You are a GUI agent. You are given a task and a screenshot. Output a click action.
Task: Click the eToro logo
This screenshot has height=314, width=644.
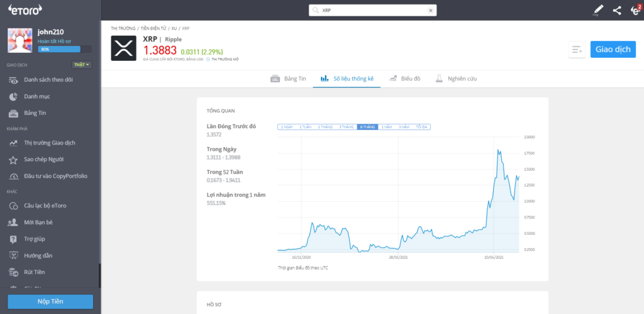click(x=25, y=10)
